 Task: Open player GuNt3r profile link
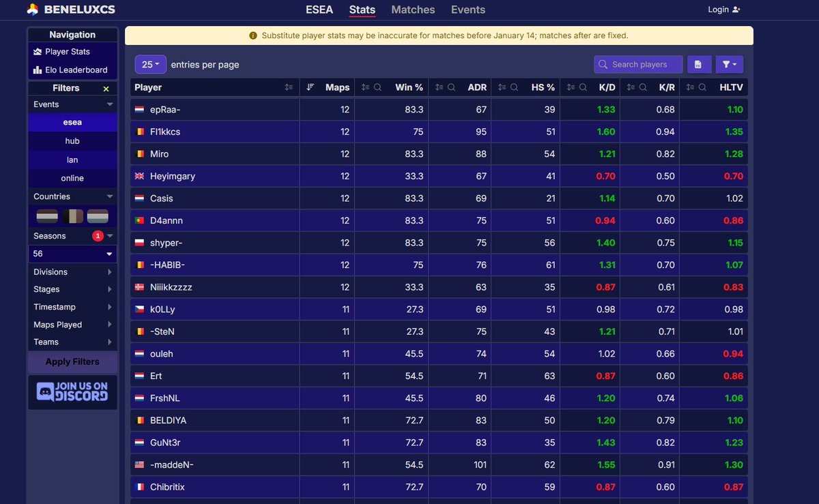[165, 443]
